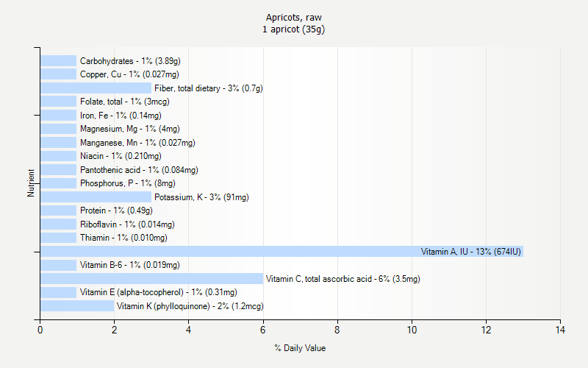Click the x-axis tick label 0
The width and height of the screenshot is (588, 368).
(x=40, y=330)
